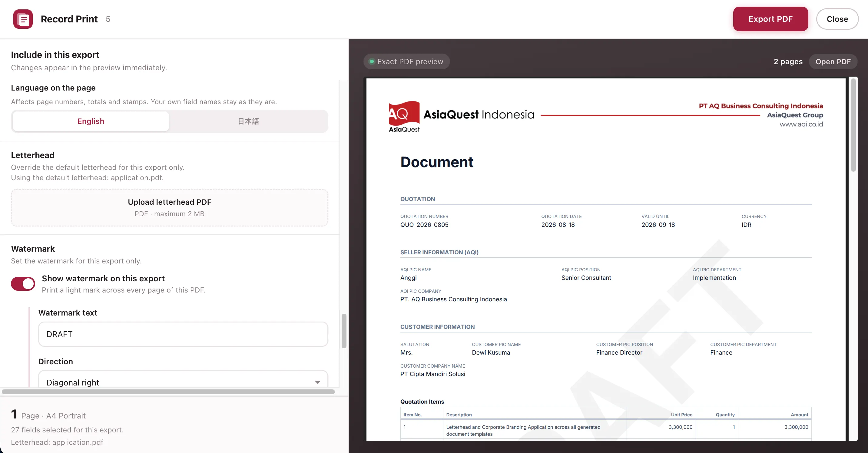Click the Letterhead: application.pdf footer line

click(x=57, y=443)
